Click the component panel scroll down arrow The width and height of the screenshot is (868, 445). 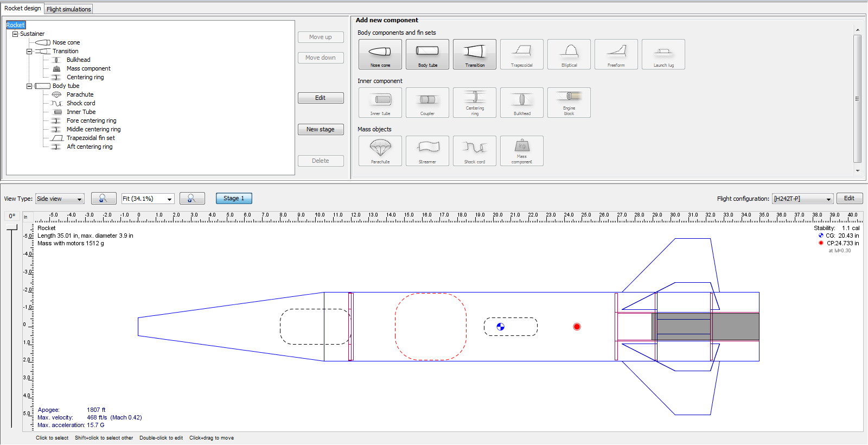click(x=857, y=170)
